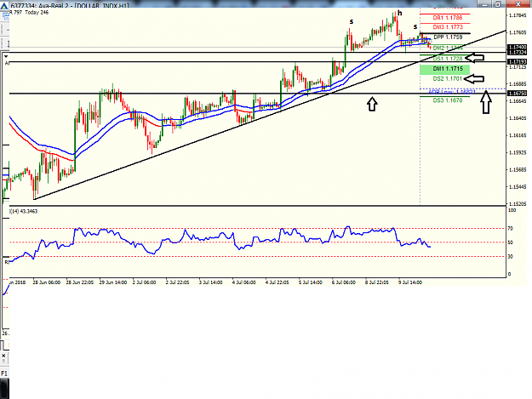Viewport: 532px width, 399px height.
Task: Click the '6 Jul 06:00' time label
Action: 344,282
